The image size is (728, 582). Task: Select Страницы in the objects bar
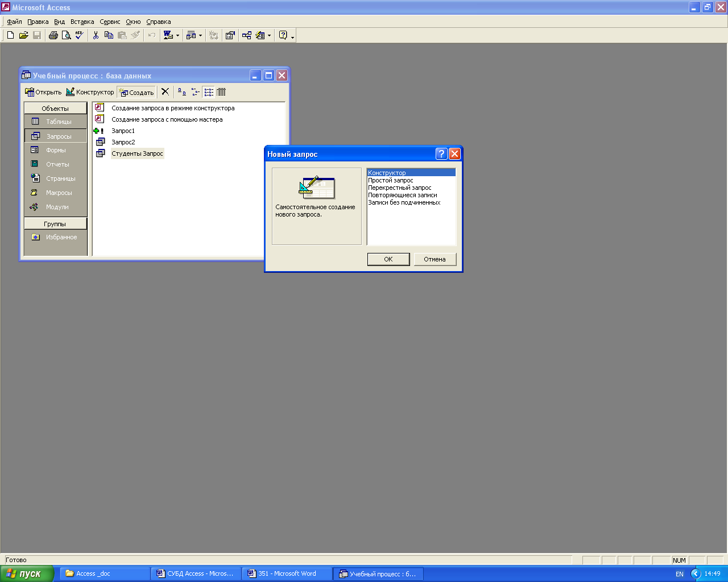[x=56, y=178]
